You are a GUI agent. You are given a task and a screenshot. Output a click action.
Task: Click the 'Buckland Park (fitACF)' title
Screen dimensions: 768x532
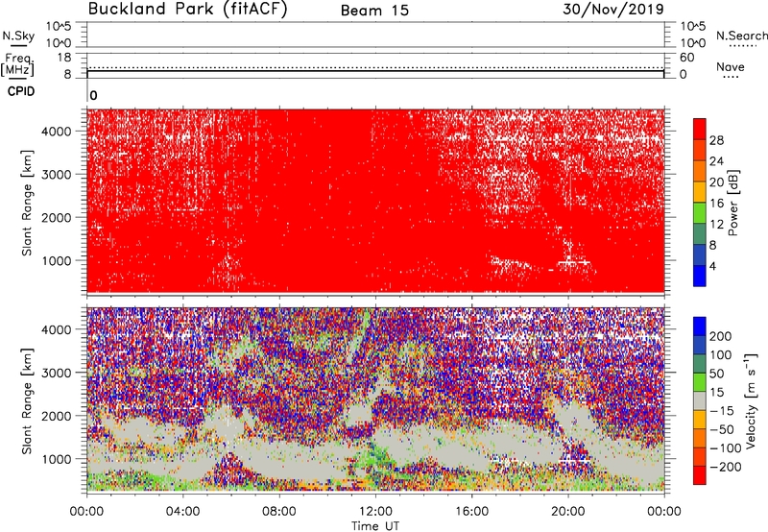pos(187,10)
